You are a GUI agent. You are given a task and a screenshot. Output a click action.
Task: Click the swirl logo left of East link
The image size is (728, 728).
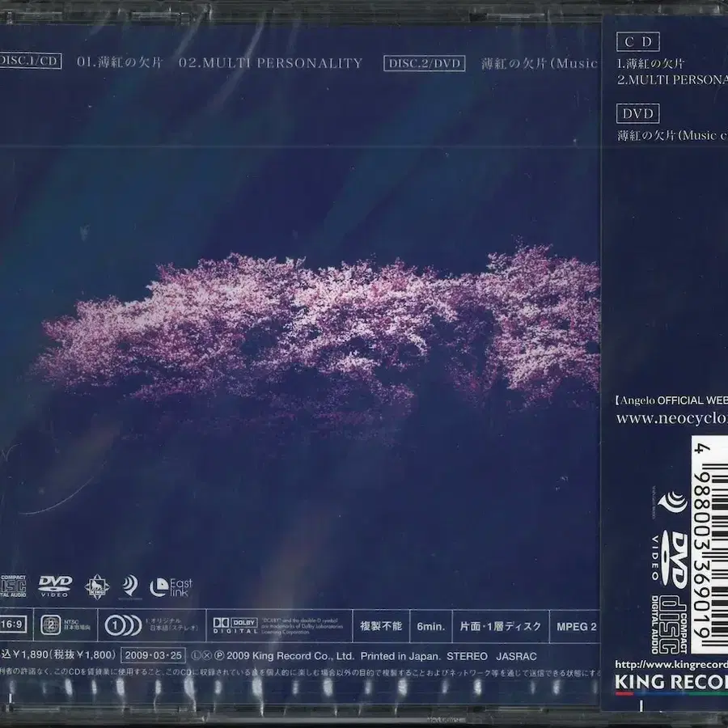130,586
